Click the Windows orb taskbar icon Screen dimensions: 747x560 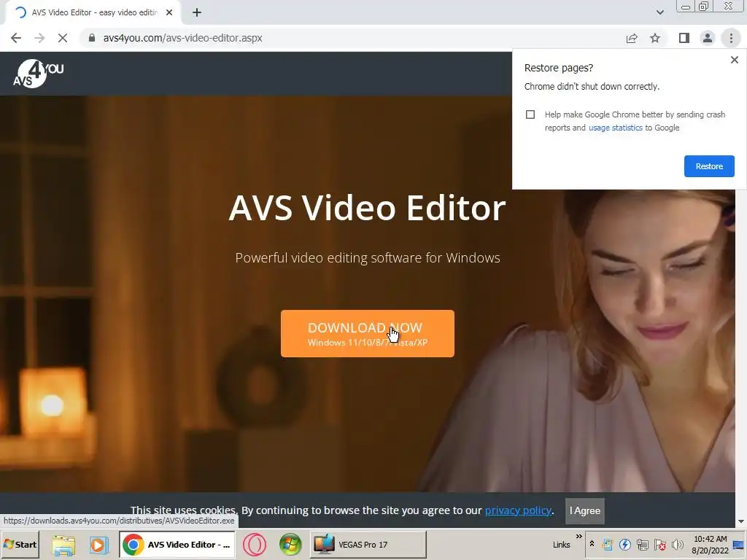[x=290, y=544]
